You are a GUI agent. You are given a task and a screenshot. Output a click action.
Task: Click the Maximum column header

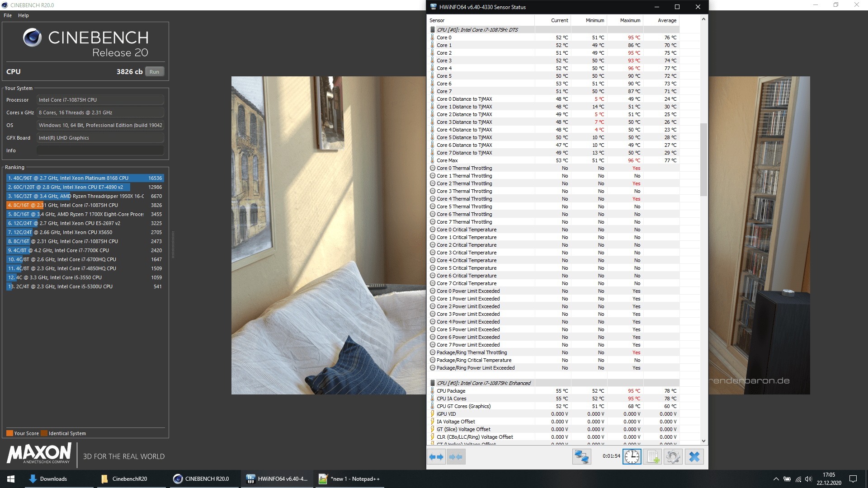pyautogui.click(x=625, y=20)
